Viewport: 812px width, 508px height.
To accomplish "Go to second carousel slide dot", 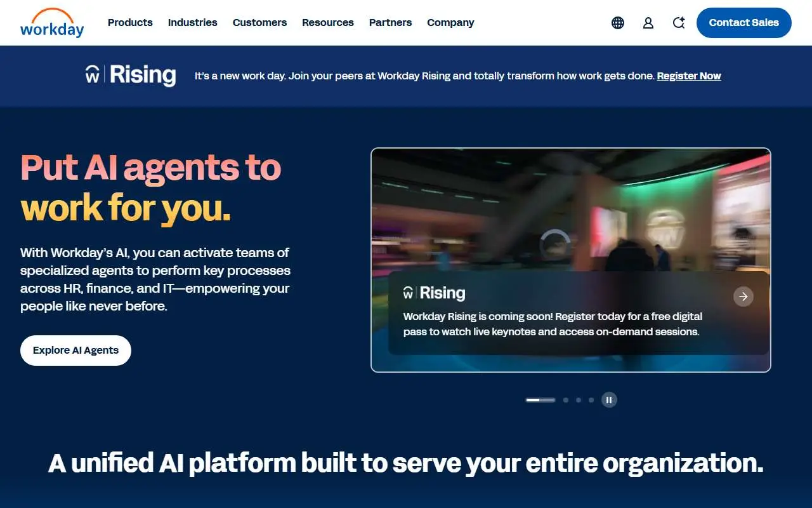I will [566, 400].
